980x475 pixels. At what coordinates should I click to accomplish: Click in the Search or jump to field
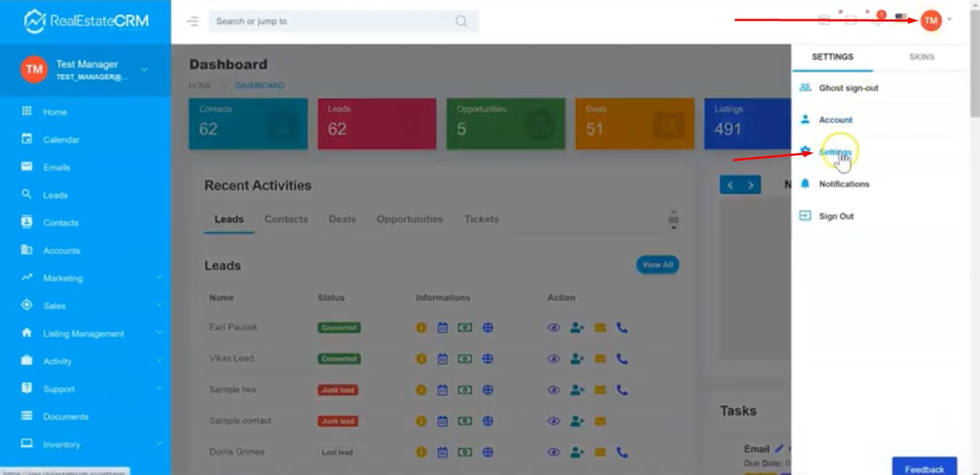pyautogui.click(x=330, y=22)
